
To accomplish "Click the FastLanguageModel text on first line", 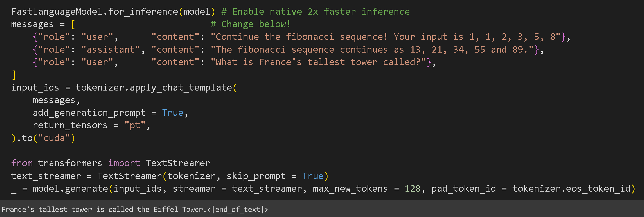I will tap(56, 12).
